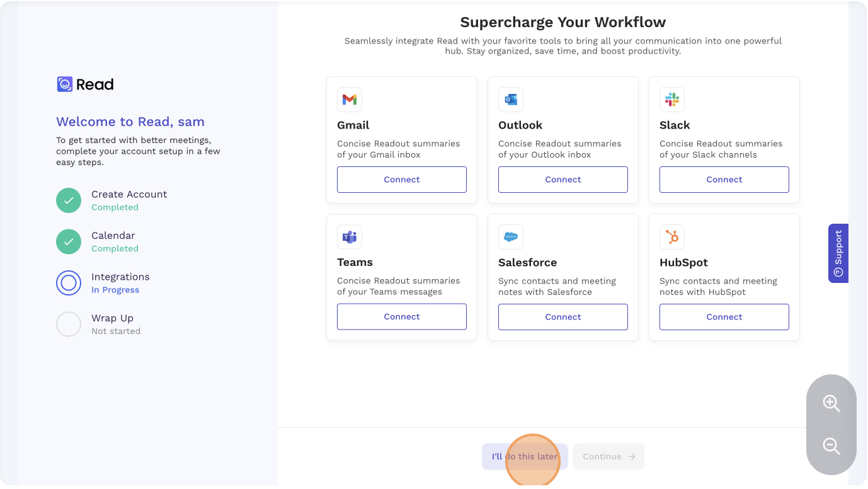Click the Wrap Up empty step circle

tap(69, 325)
